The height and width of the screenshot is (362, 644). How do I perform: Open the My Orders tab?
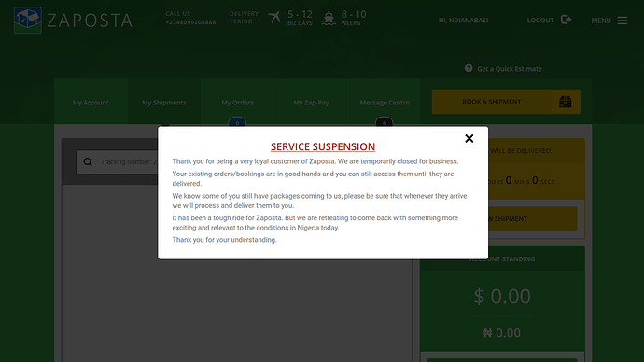click(237, 103)
